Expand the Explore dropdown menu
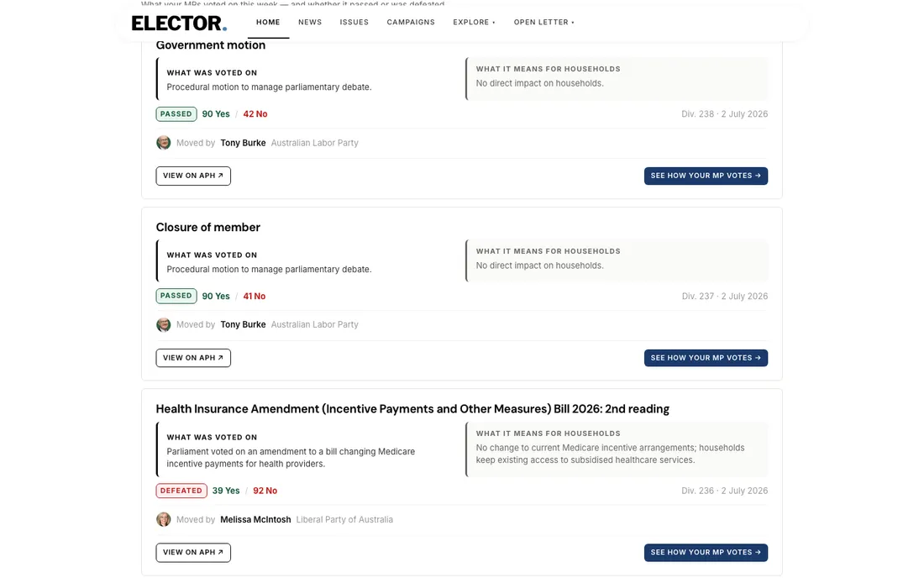This screenshot has height=578, width=924. click(x=475, y=23)
